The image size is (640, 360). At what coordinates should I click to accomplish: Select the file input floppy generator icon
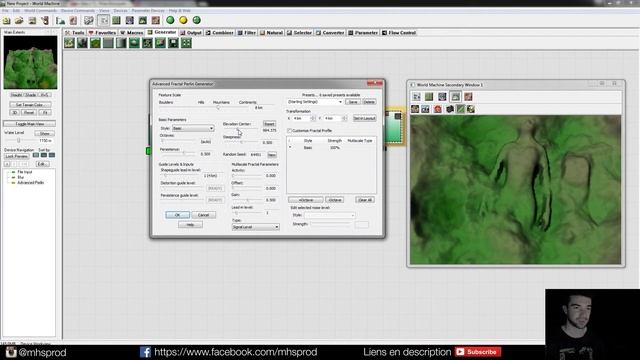[173, 43]
